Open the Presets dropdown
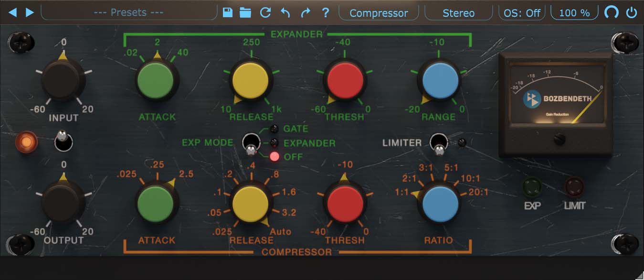The height and width of the screenshot is (280, 644). 128,13
